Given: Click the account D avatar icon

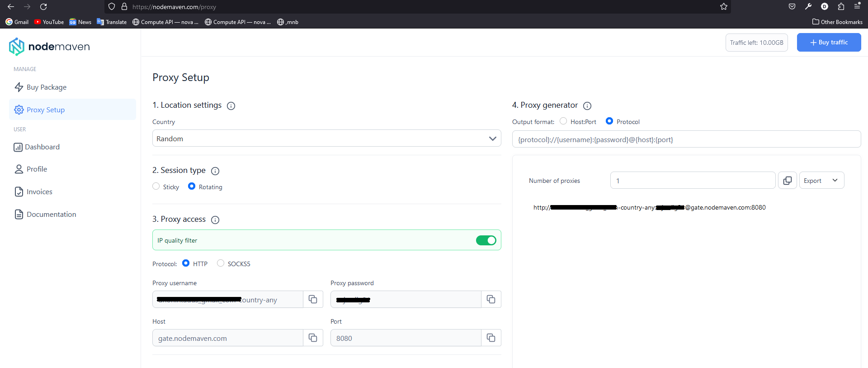Looking at the screenshot, I should coord(825,6).
